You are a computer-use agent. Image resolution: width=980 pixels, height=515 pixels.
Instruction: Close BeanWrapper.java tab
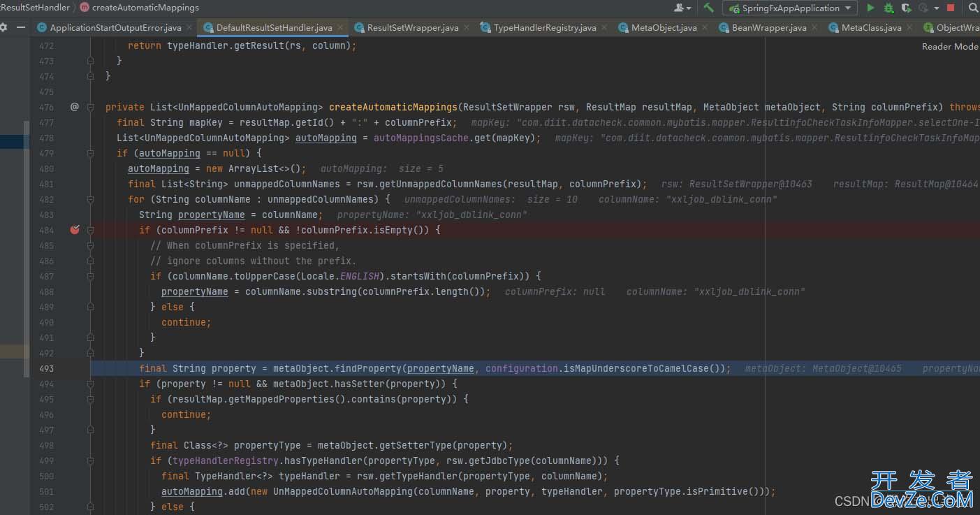coord(815,28)
